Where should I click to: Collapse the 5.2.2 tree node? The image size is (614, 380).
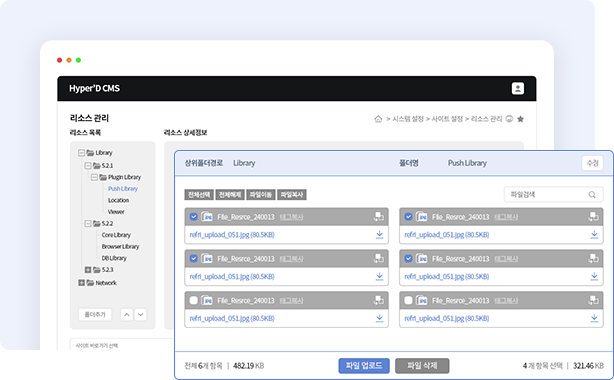click(x=88, y=224)
